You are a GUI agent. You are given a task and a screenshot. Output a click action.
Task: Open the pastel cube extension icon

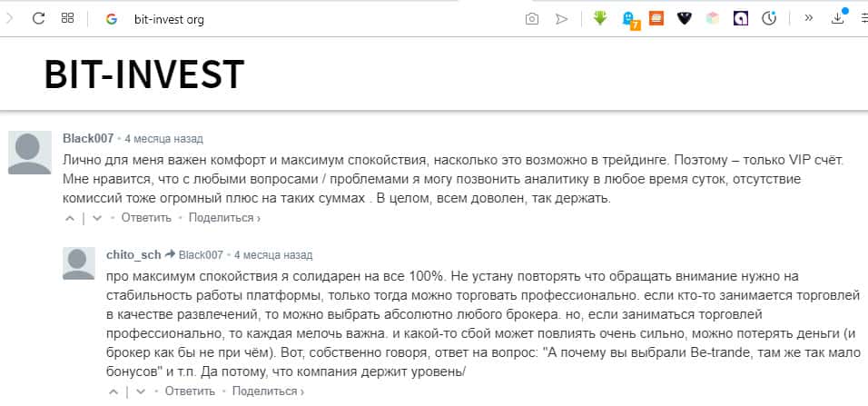713,18
